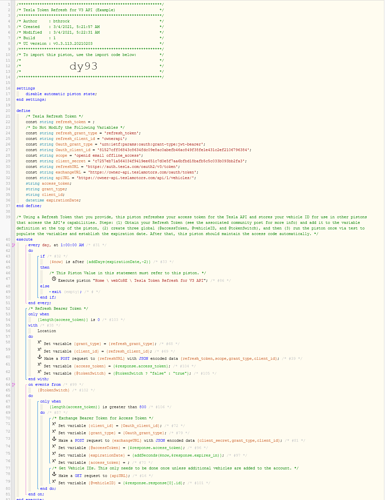This screenshot has width=387, height=500.
Task: Click the 'length(access_token) is 0' restriction
Action: click(x=69, y=320)
